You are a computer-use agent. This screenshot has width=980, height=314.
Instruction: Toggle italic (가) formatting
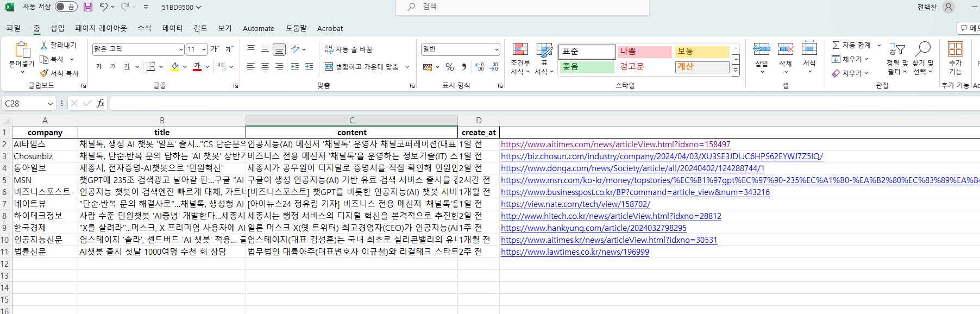coord(113,67)
